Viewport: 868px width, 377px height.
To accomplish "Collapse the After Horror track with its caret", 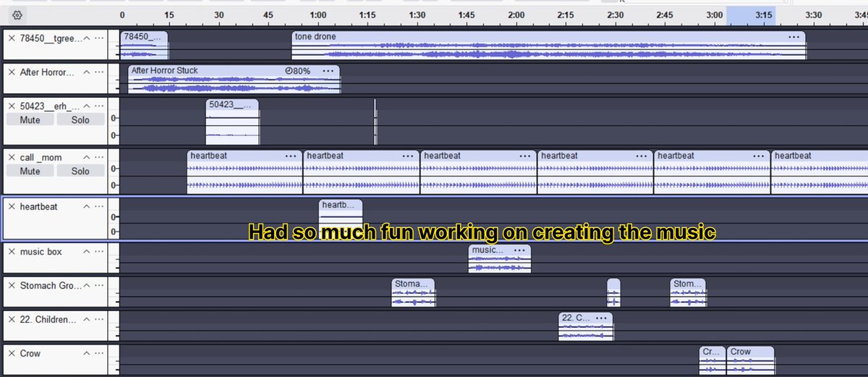I will (87, 72).
